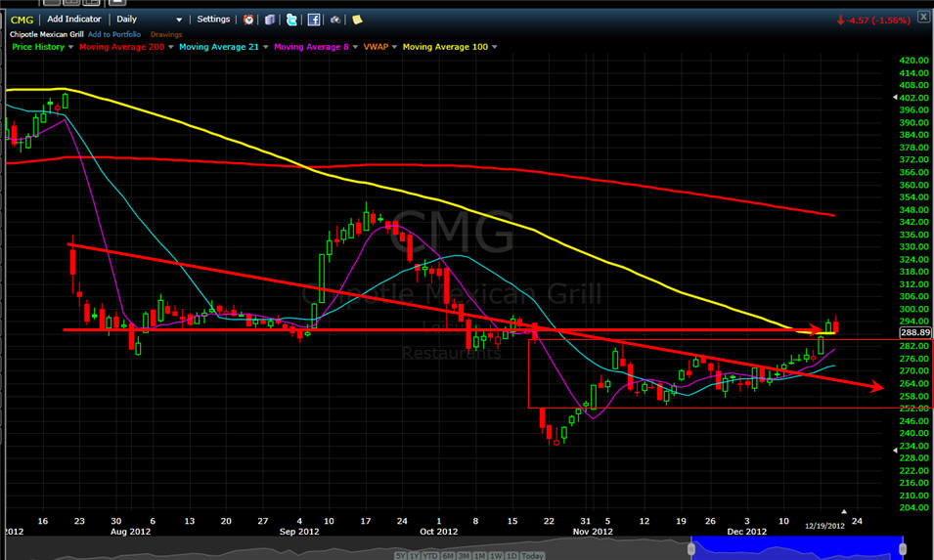
Task: Share the chart via Facebook icon
Action: click(313, 20)
